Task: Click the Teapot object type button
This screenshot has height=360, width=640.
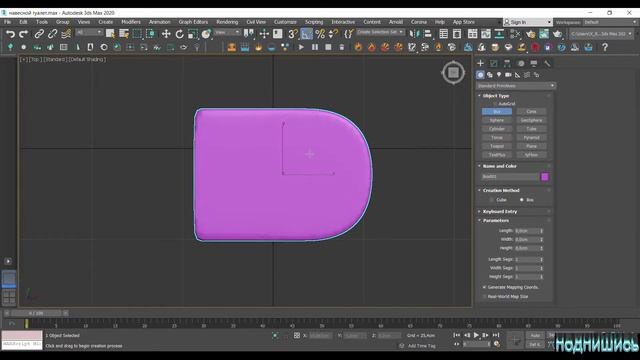Action: click(x=497, y=146)
